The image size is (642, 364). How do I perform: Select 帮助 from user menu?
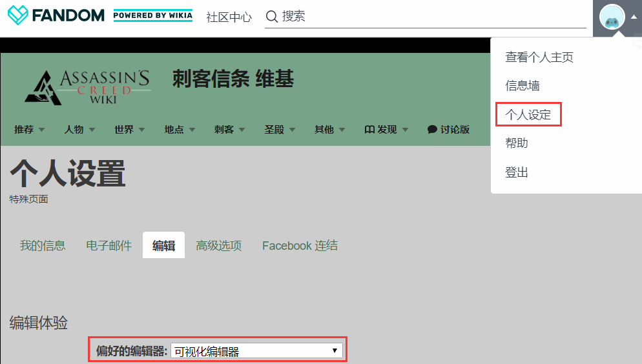(516, 143)
